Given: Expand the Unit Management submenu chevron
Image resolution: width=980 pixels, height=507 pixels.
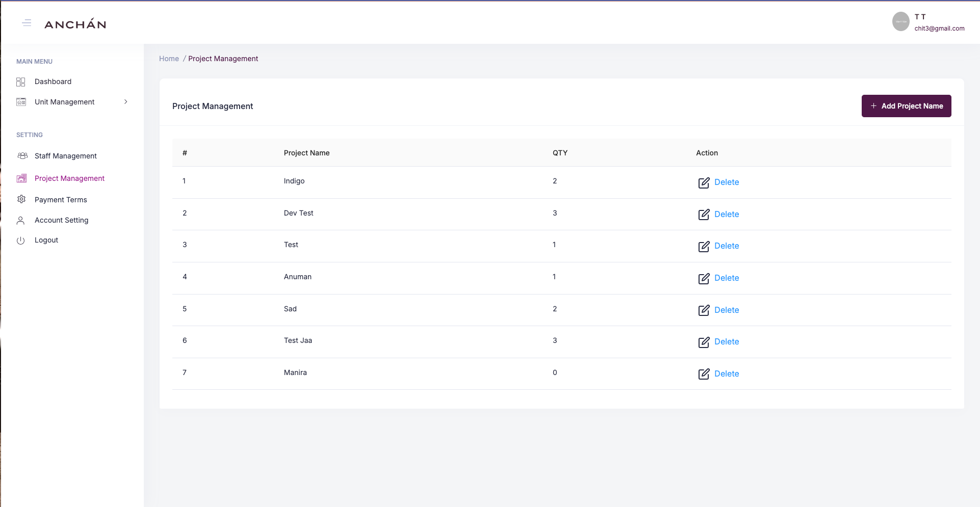Looking at the screenshot, I should [x=126, y=102].
